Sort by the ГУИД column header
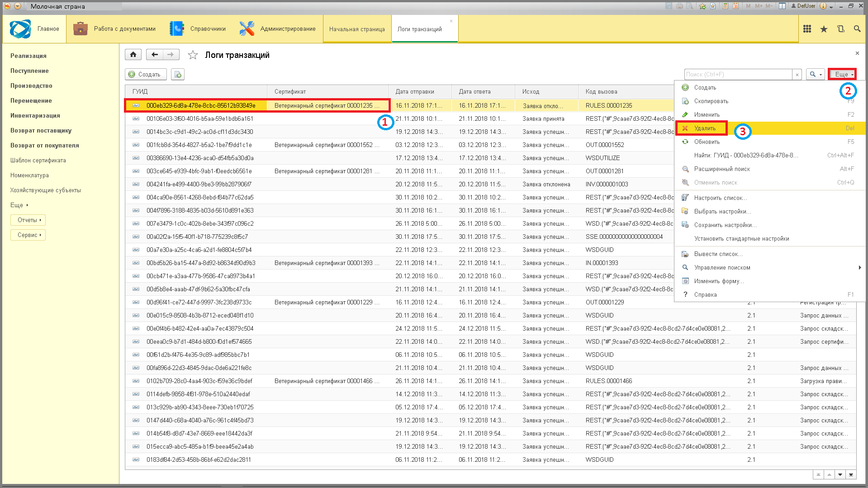 coord(196,91)
